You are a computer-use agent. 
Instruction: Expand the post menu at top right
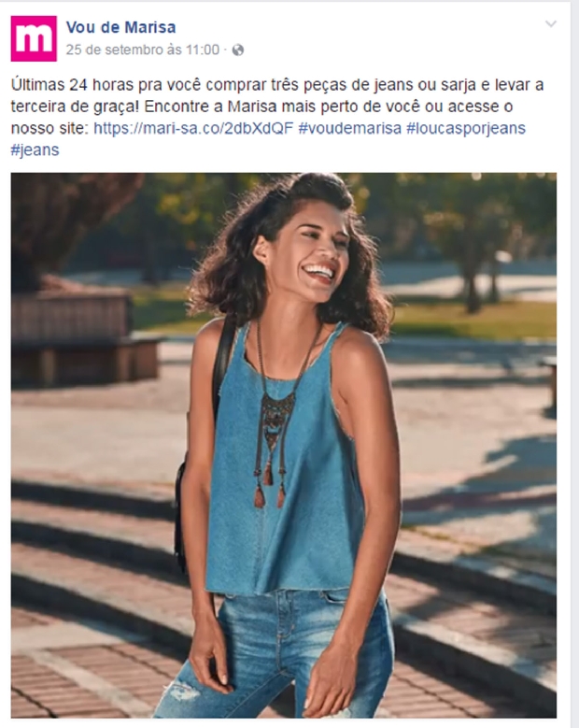pyautogui.click(x=550, y=23)
